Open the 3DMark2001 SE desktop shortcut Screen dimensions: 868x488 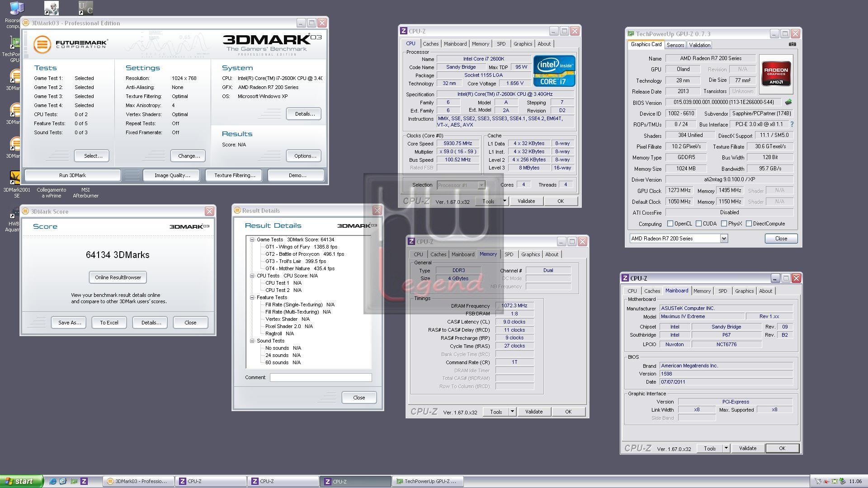(x=15, y=178)
